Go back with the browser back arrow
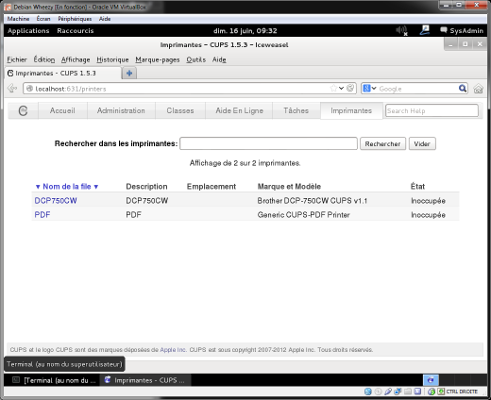491x400 pixels. coord(12,88)
